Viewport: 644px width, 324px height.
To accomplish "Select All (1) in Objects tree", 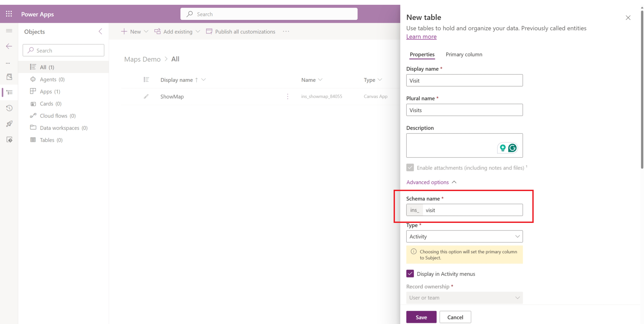I will (x=63, y=67).
